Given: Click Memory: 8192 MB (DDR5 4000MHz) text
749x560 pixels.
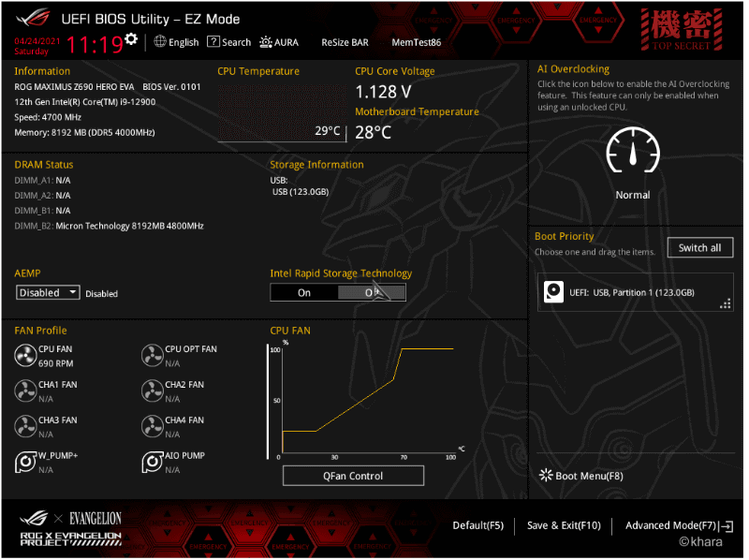Looking at the screenshot, I should coord(84,133).
